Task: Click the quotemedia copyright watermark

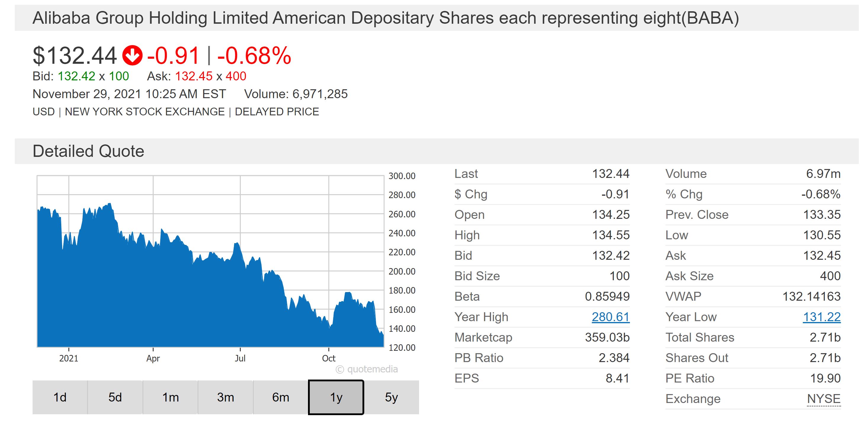Action: pyautogui.click(x=367, y=369)
